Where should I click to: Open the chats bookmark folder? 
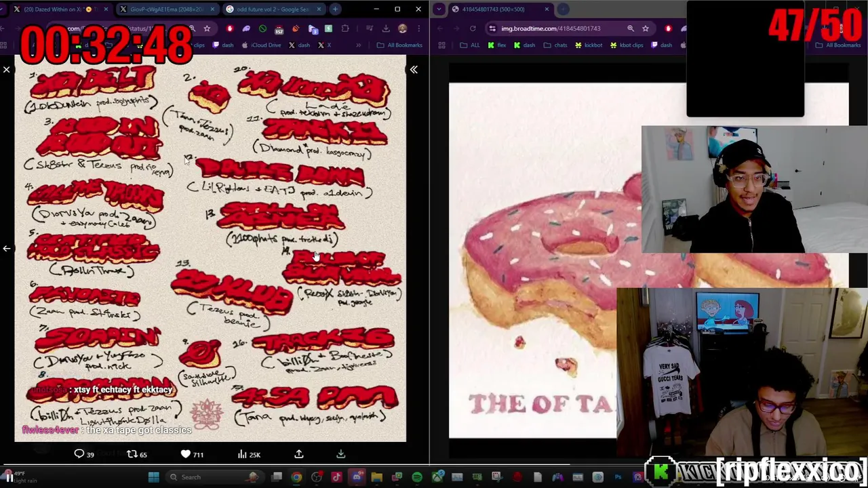555,45
